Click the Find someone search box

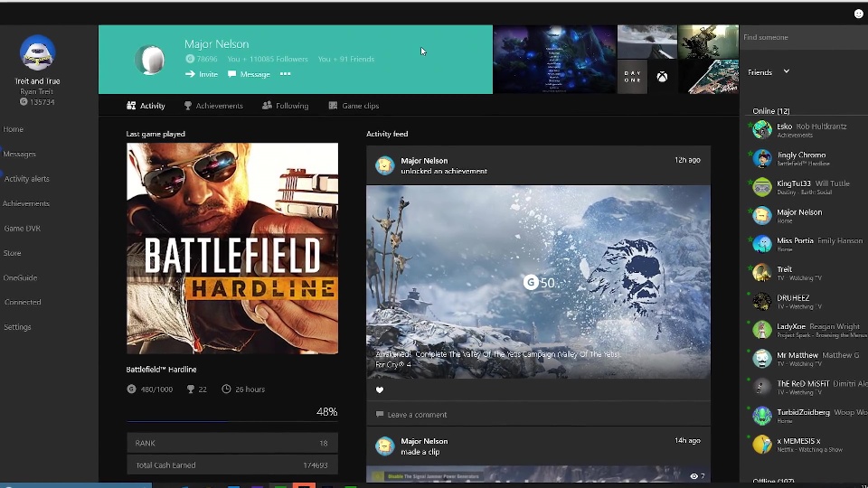pyautogui.click(x=804, y=37)
